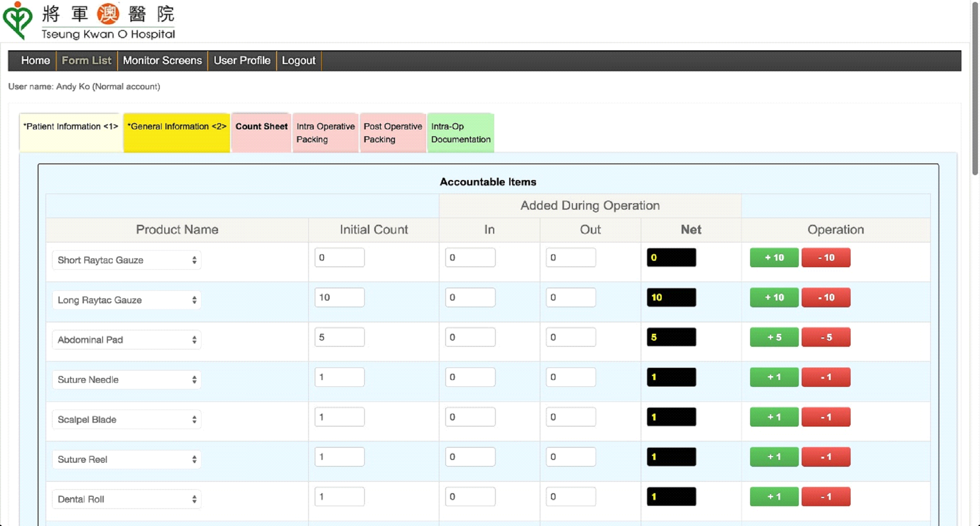Click the Out field for Short Raytac Gauze
Image resolution: width=980 pixels, height=526 pixels.
pos(570,258)
